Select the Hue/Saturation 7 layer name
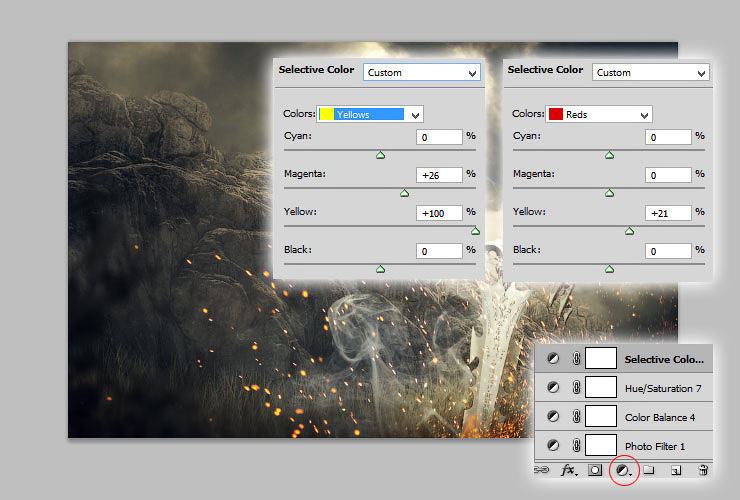The height and width of the screenshot is (500, 740). [663, 389]
